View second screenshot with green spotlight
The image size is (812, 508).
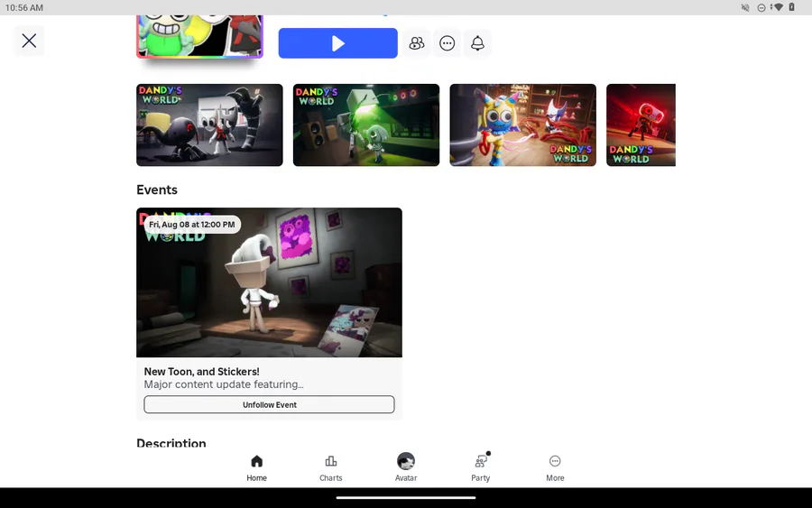click(x=366, y=125)
